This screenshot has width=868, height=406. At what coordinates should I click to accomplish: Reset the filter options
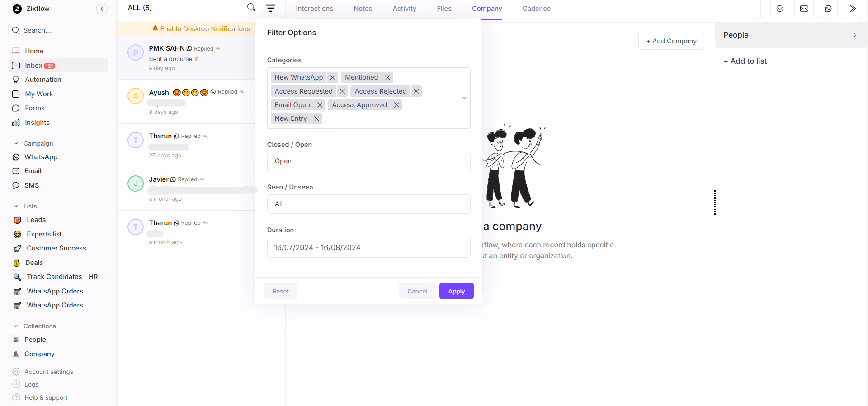point(280,291)
